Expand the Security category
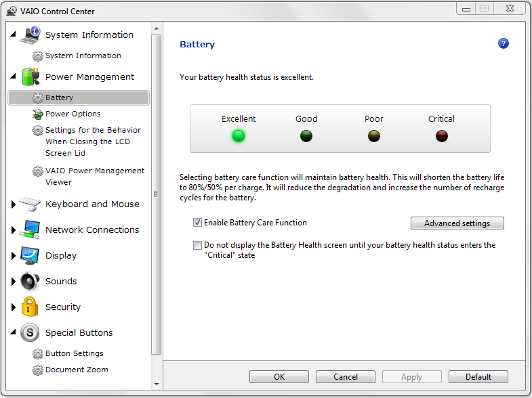The height and width of the screenshot is (398, 532). (x=14, y=307)
